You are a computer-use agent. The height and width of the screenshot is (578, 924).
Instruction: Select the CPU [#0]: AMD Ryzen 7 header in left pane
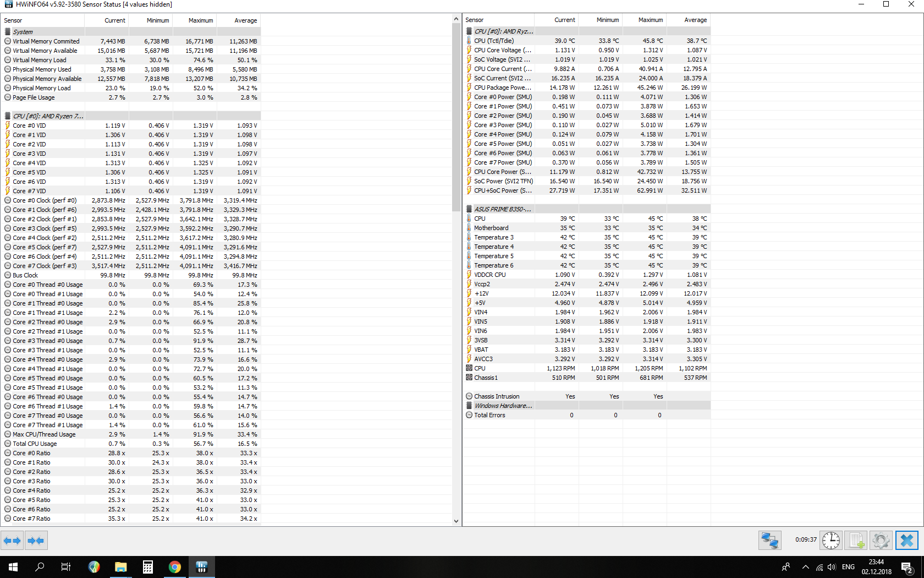click(131, 116)
